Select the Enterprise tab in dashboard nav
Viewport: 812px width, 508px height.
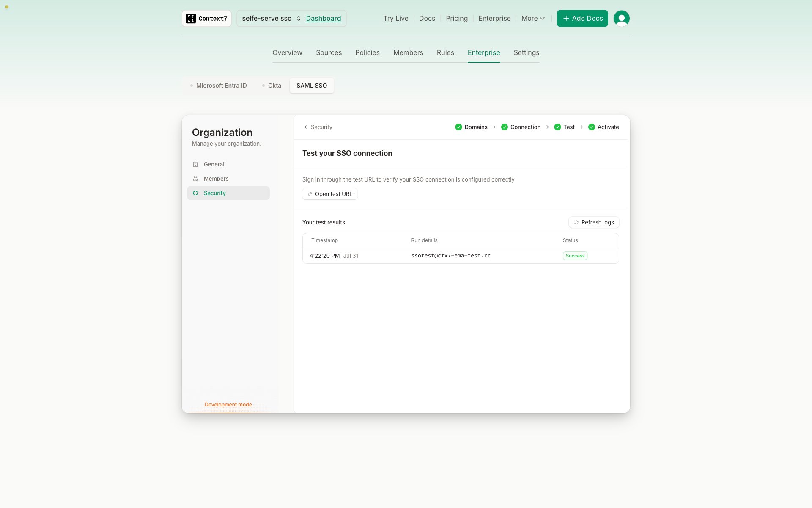484,52
